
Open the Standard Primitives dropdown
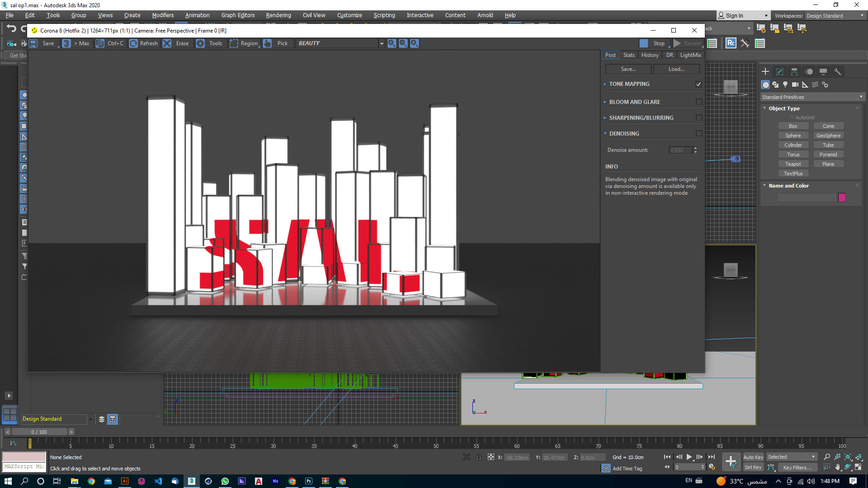click(812, 97)
